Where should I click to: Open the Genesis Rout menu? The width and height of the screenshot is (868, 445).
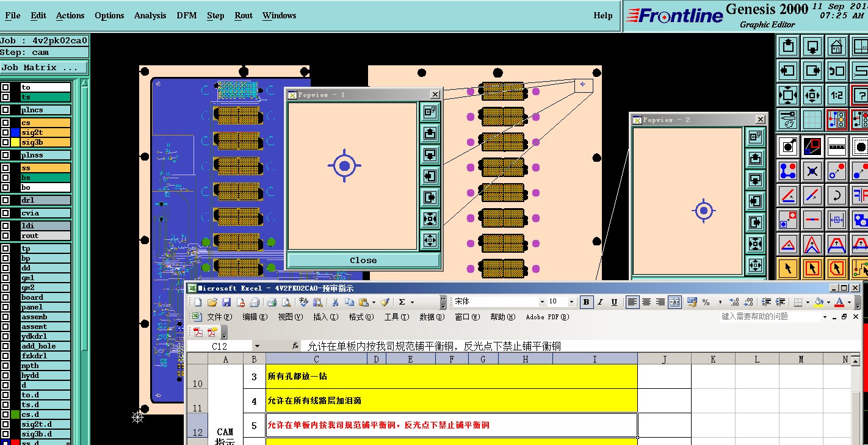pos(244,15)
